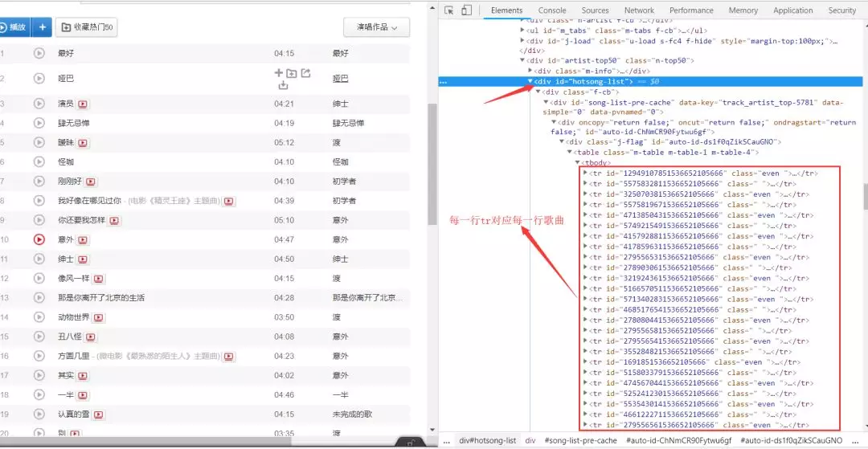Play the song 暧昧
Image resolution: width=868 pixels, height=449 pixels.
[39, 142]
